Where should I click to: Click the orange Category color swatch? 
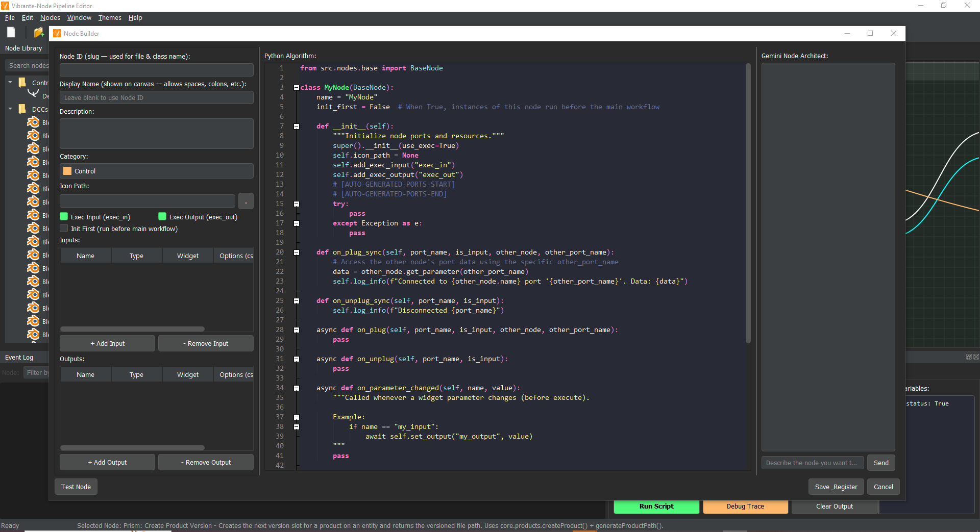[67, 171]
